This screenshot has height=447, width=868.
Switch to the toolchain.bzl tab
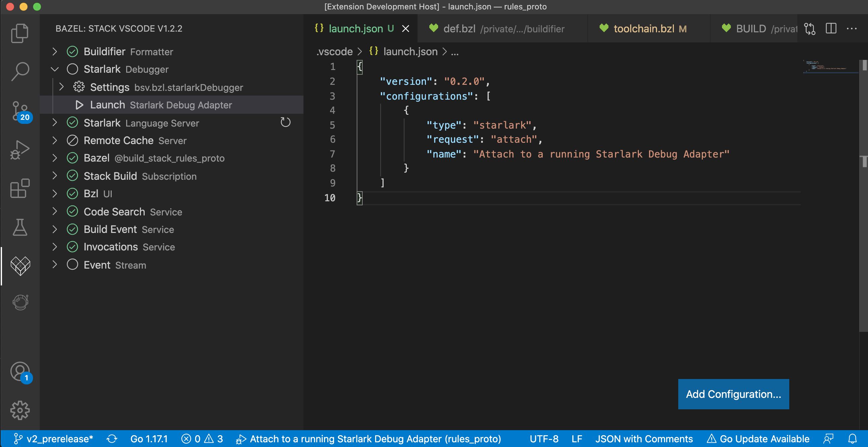tap(643, 29)
